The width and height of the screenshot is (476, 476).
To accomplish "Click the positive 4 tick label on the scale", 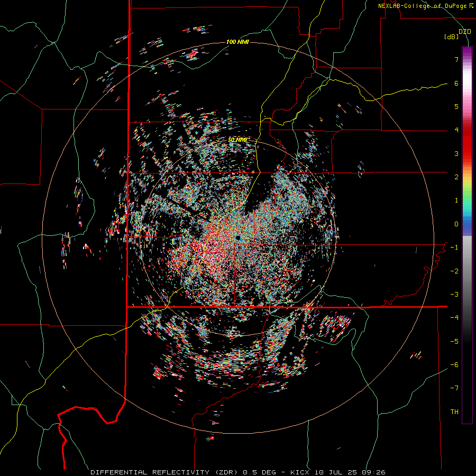I will [456, 130].
